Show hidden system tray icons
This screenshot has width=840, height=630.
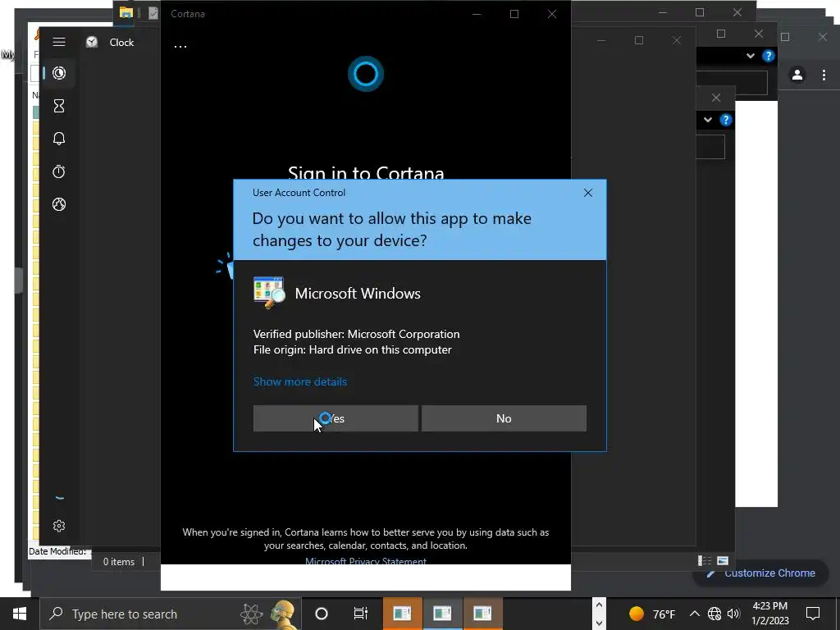(694, 614)
